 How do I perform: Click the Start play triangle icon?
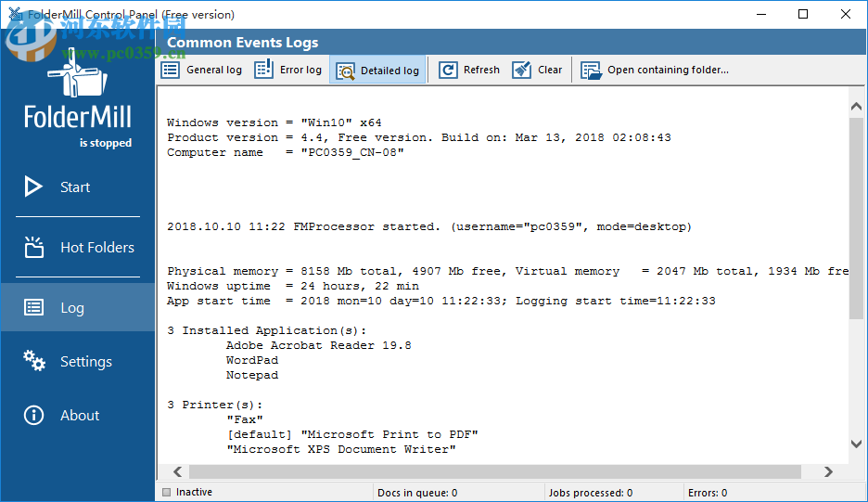33,187
